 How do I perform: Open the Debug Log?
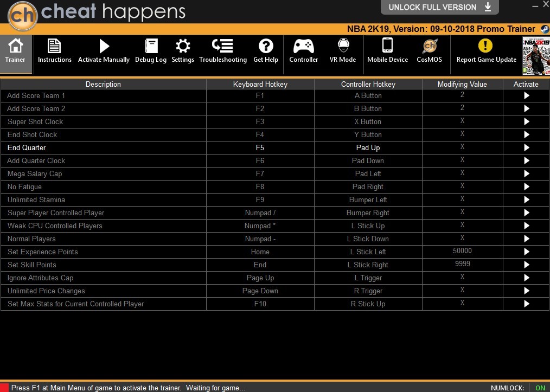click(151, 51)
